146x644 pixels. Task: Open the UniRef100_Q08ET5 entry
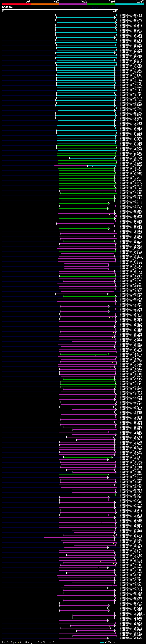131,342
